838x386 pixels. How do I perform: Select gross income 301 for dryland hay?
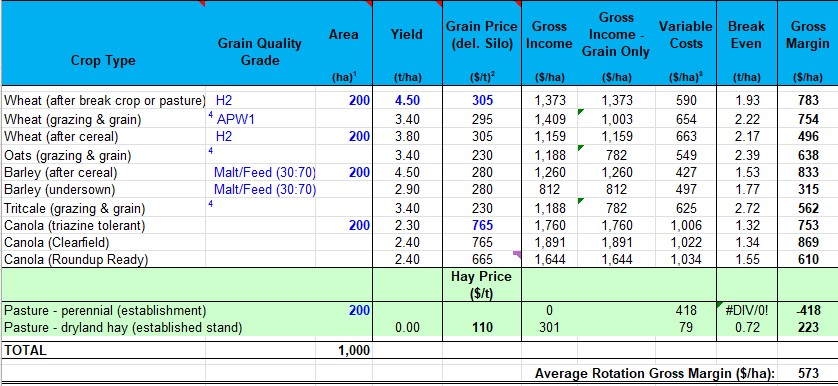click(x=549, y=327)
